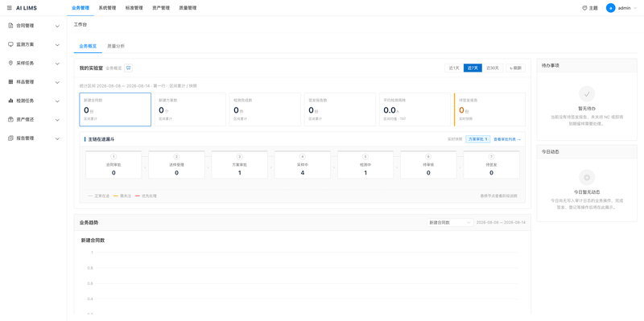644x321 pixels.
Task: Click the 检测任务 bar chart icon
Action: click(x=10, y=101)
